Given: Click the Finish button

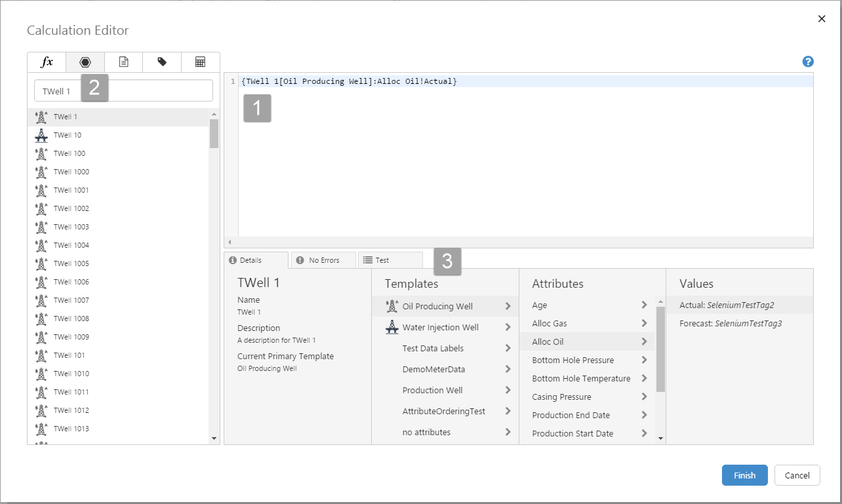Looking at the screenshot, I should pos(744,475).
